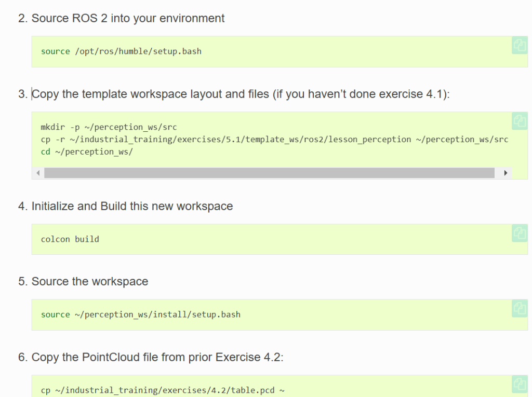This screenshot has height=397, width=532.
Task: Copy the table.pcd cp command
Action: [519, 385]
